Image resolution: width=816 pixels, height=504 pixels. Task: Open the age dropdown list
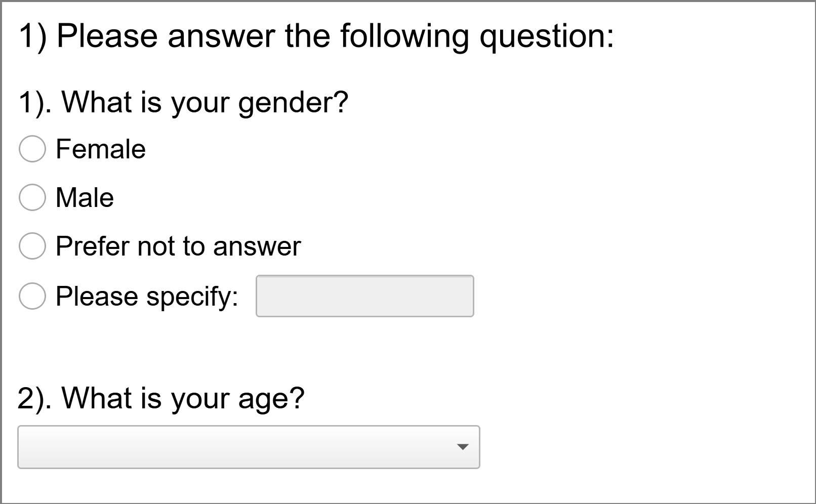pyautogui.click(x=248, y=447)
